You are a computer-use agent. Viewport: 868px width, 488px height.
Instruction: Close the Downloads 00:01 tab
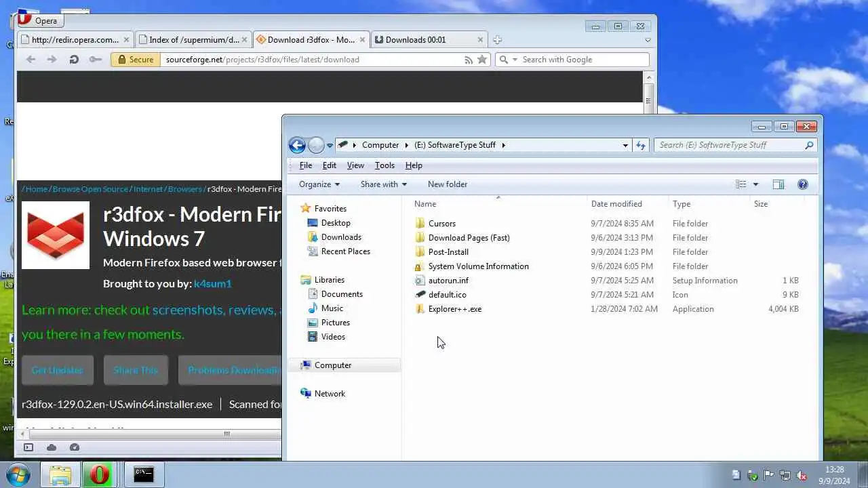click(x=480, y=40)
